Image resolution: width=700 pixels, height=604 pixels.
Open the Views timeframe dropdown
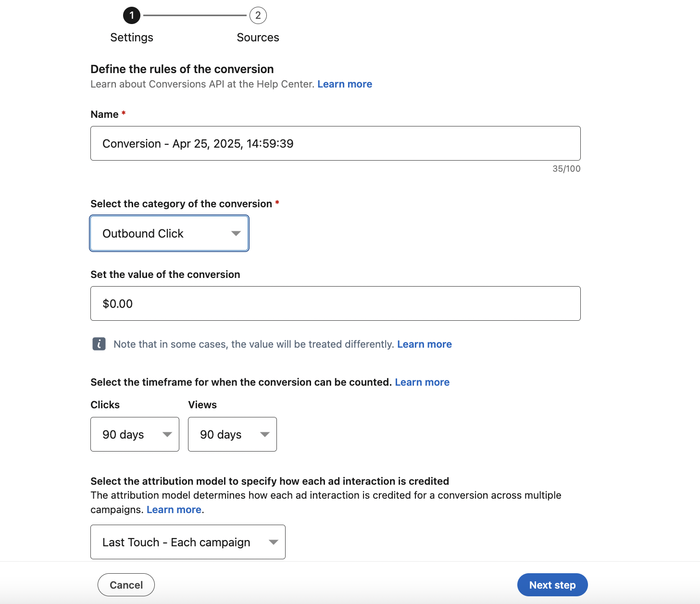(x=232, y=434)
